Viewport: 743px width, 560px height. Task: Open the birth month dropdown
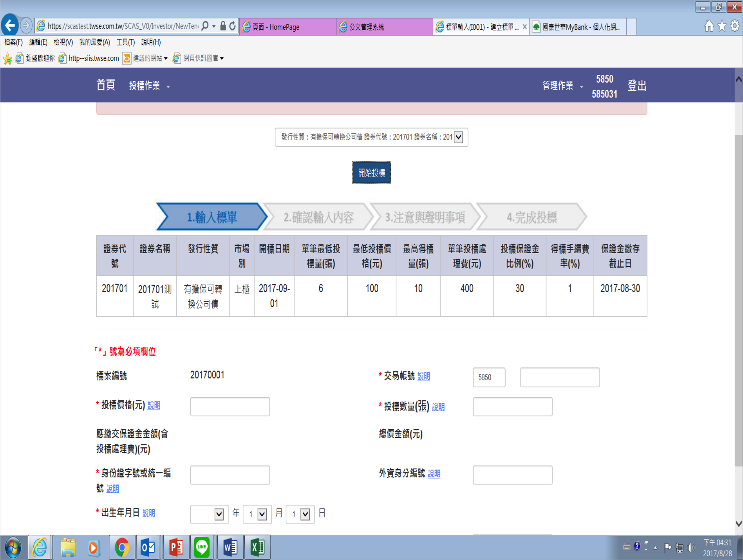click(262, 514)
